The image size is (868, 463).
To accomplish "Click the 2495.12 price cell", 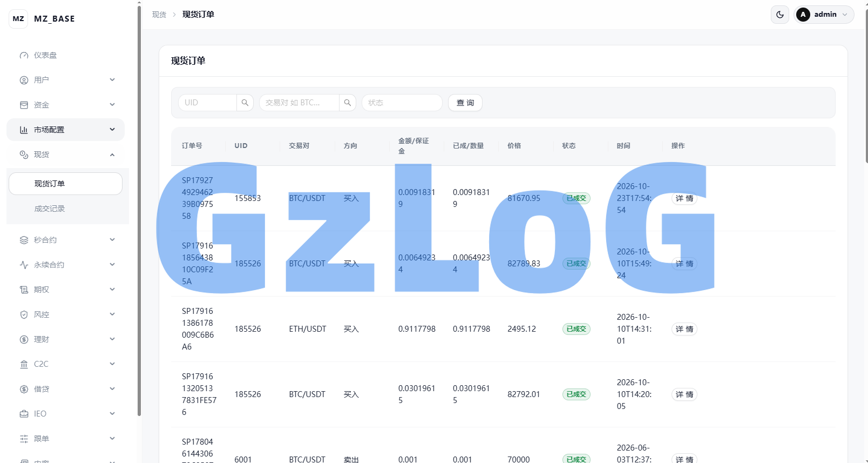I will [521, 329].
